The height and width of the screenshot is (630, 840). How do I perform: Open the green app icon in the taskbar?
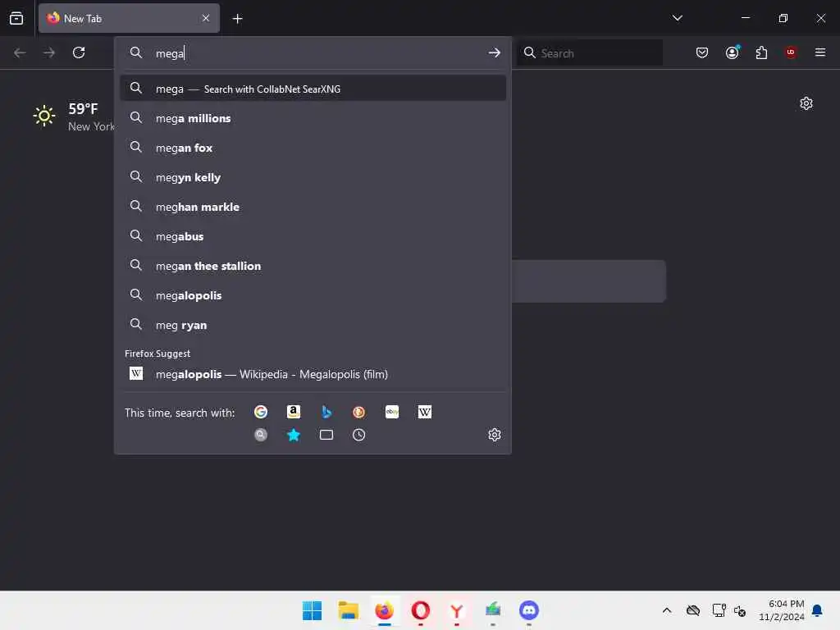coord(493,610)
